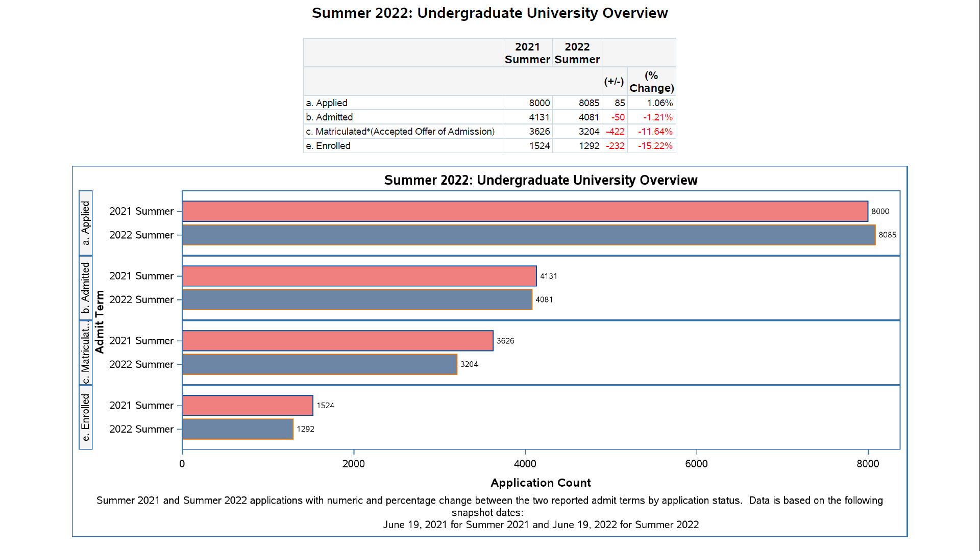Click the Admit Term axis title
980x551 pixels.
tap(100, 322)
